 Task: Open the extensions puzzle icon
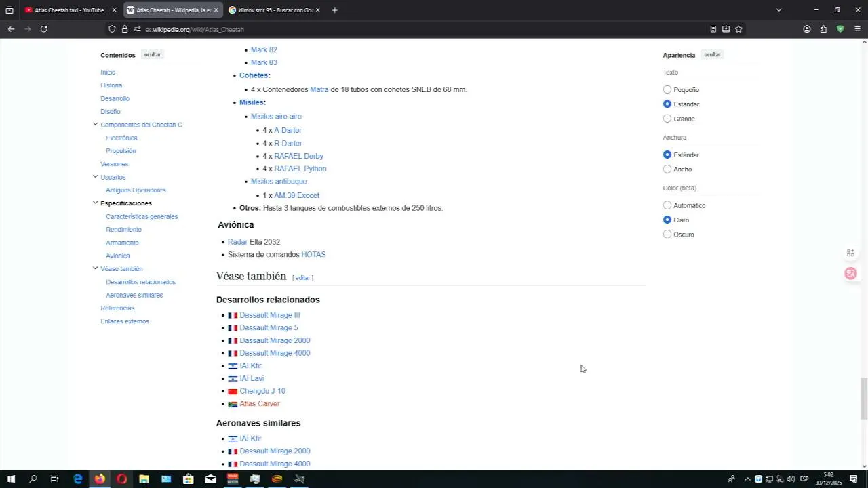click(823, 29)
